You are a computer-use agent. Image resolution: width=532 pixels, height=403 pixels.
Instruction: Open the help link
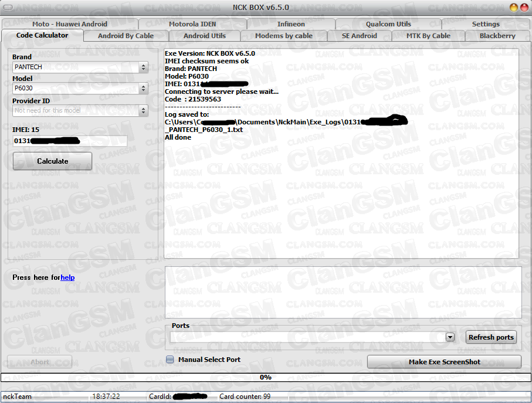click(x=67, y=277)
